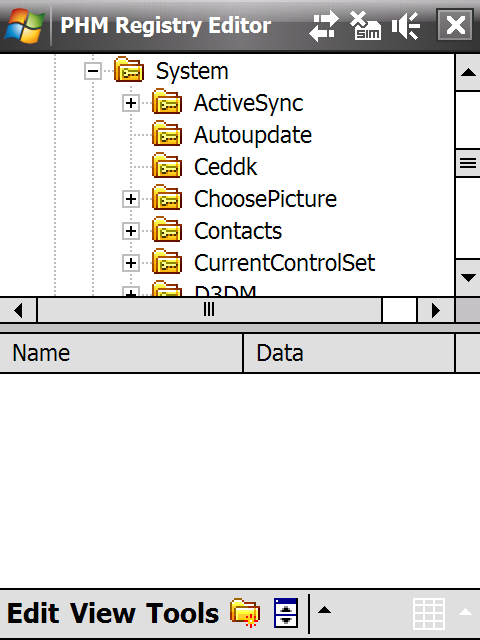Viewport: 480px width, 640px height.
Task: Select the Ceddk registry key
Action: [x=226, y=167]
